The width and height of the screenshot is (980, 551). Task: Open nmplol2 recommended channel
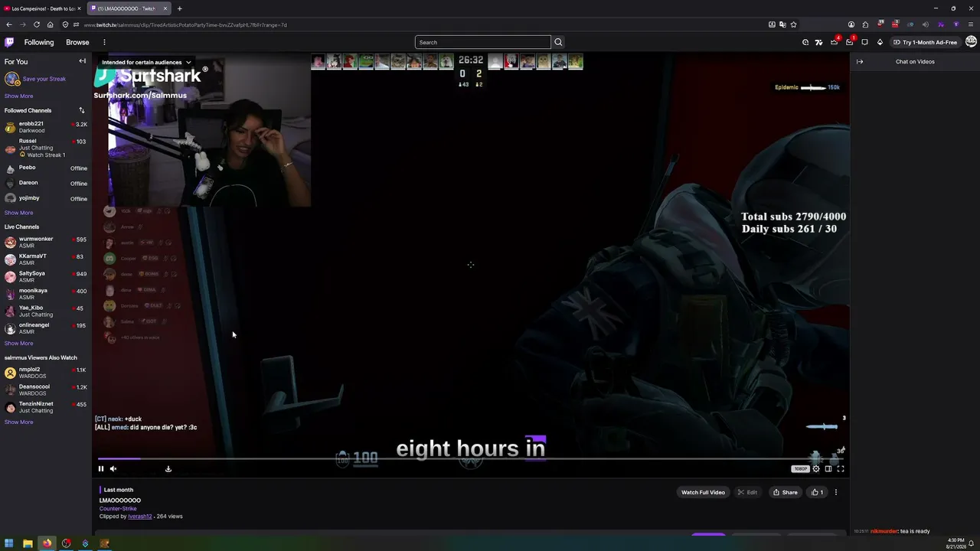click(x=46, y=373)
